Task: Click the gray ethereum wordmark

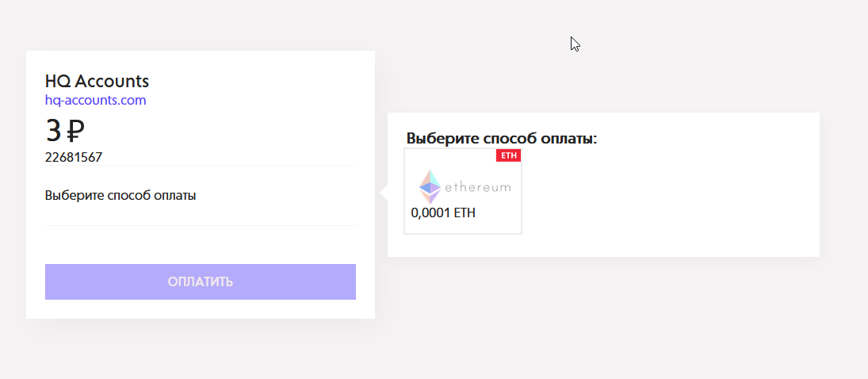Action: click(477, 188)
